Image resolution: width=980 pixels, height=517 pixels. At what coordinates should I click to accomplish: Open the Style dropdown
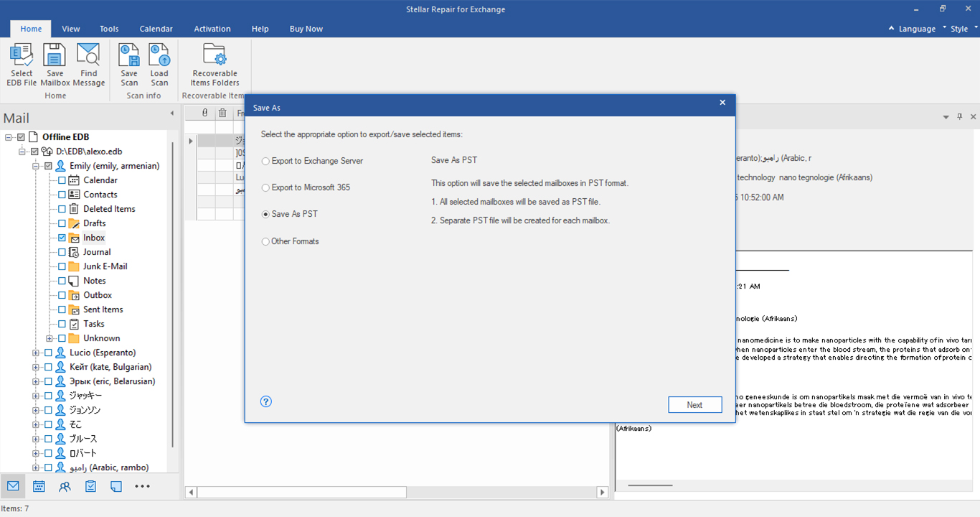963,29
